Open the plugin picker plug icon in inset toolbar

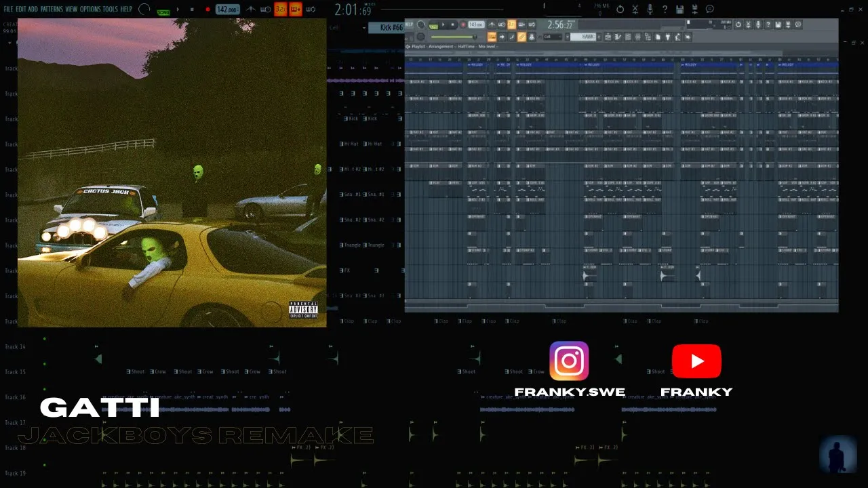(x=667, y=37)
